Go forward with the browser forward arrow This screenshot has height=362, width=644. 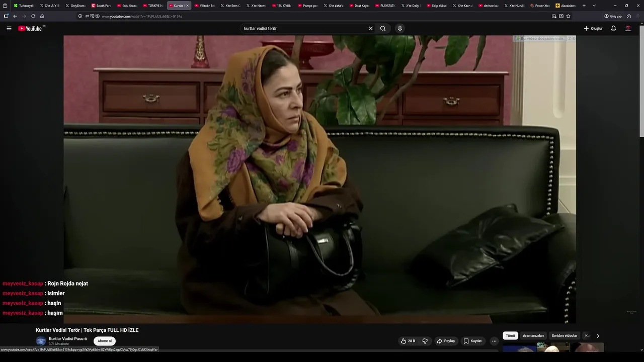[24, 16]
